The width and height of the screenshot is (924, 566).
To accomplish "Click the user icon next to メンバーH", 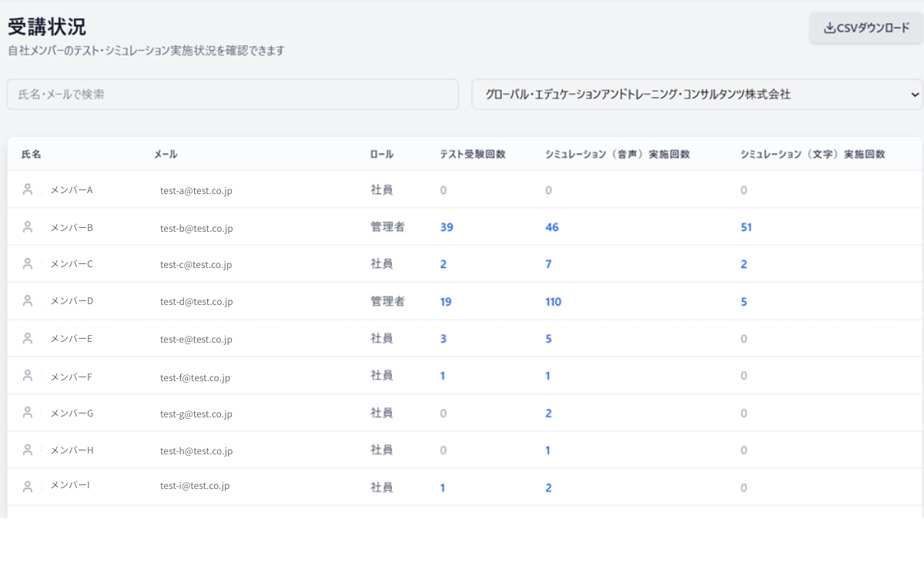I will pyautogui.click(x=28, y=450).
